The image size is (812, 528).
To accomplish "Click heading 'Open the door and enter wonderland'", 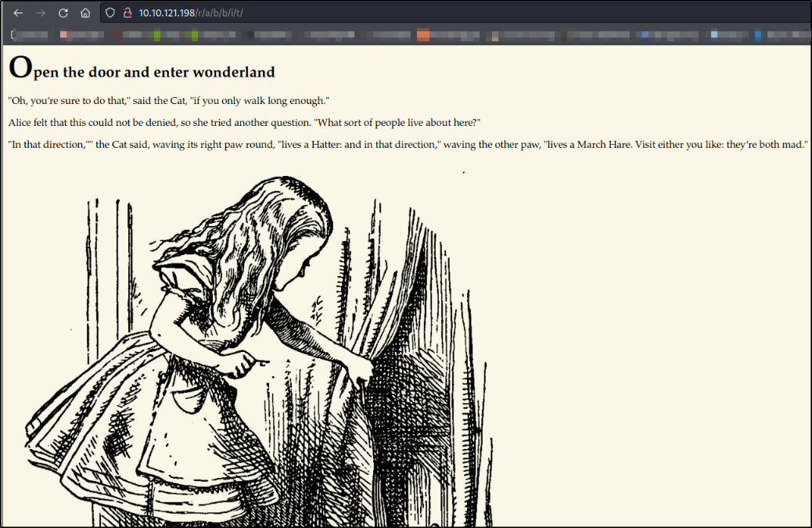I will pyautogui.click(x=142, y=68).
